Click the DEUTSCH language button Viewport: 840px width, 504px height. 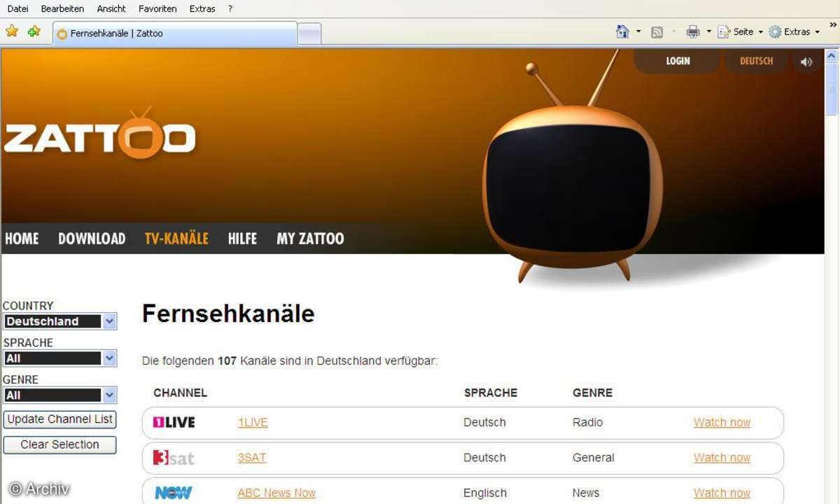[756, 61]
